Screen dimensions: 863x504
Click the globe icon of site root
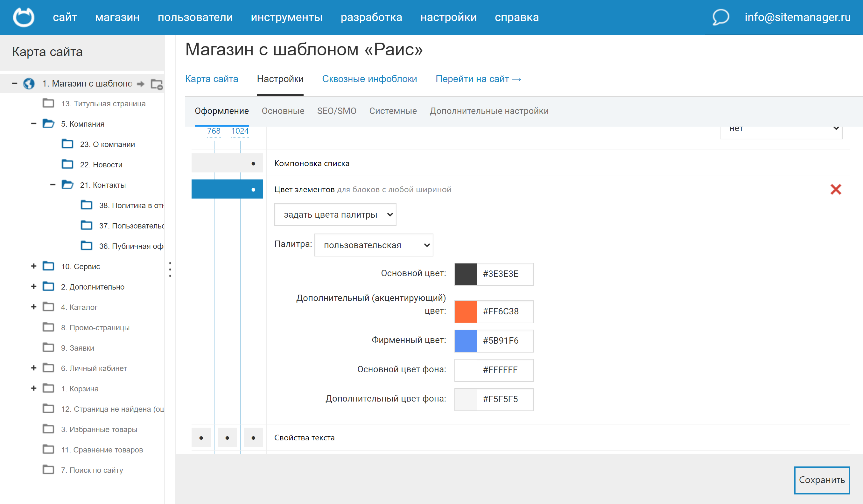(29, 84)
